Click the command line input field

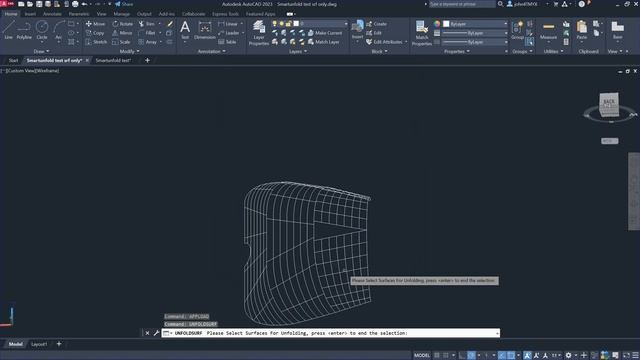coord(331,333)
